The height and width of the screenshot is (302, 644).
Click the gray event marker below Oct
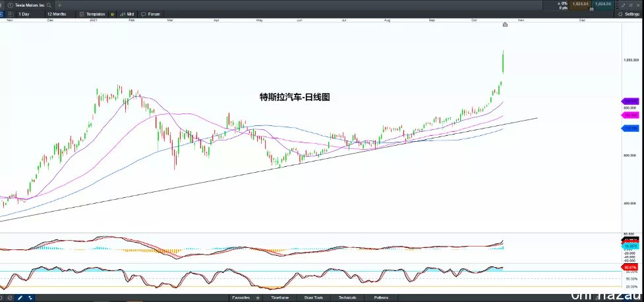[x=505, y=24]
